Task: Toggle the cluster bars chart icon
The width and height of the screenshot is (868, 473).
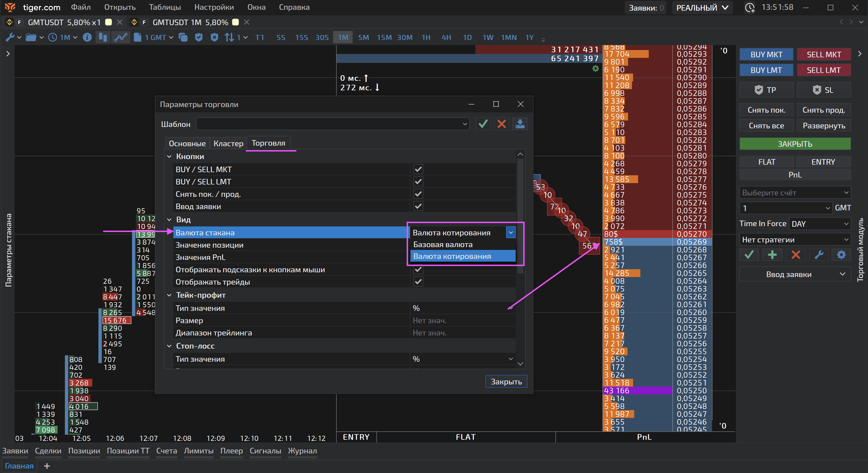Action: 103,37
